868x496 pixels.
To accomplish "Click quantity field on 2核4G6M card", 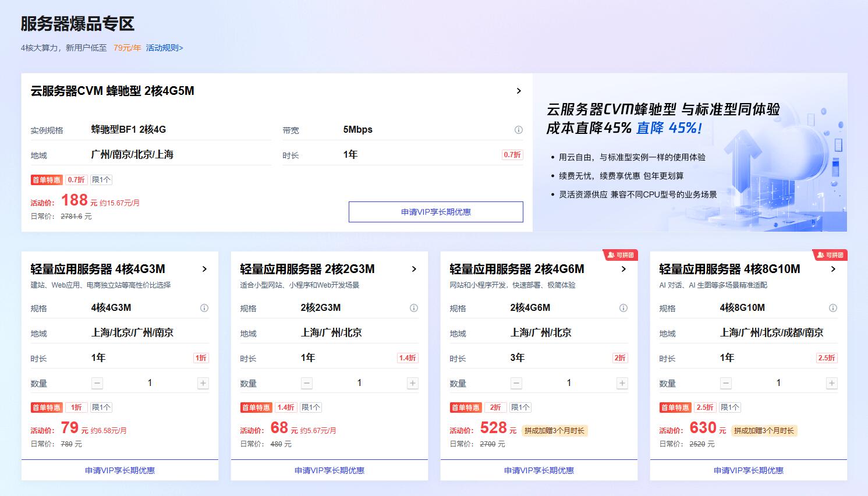I will pos(569,383).
